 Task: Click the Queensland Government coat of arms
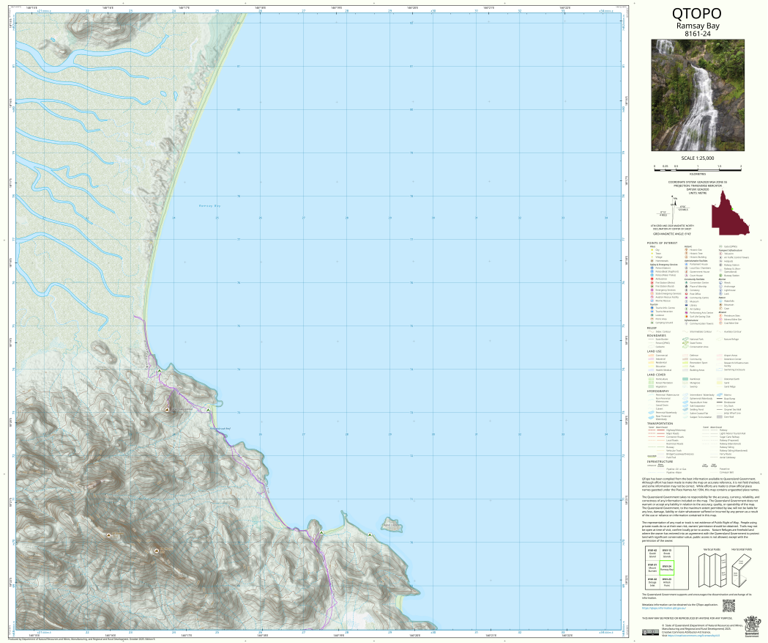[750, 627]
